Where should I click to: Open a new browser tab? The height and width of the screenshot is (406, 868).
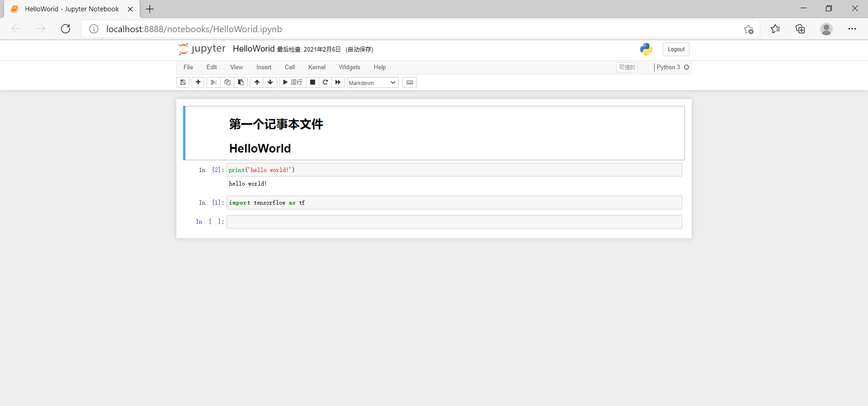click(150, 9)
